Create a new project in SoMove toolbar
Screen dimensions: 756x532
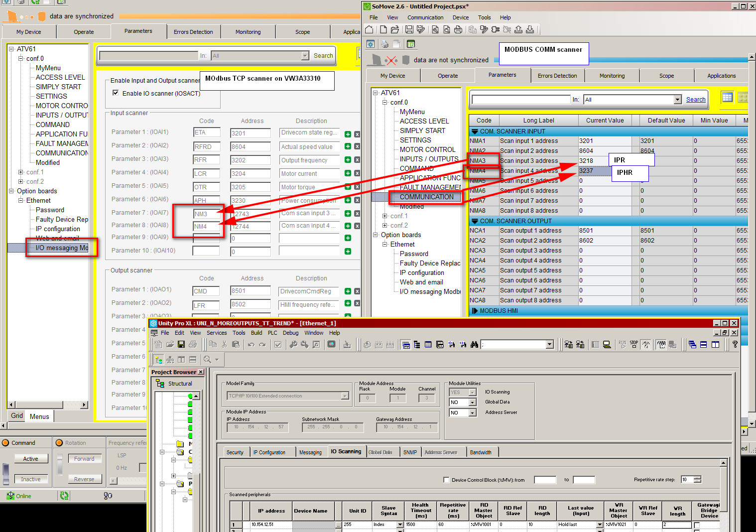[383, 29]
